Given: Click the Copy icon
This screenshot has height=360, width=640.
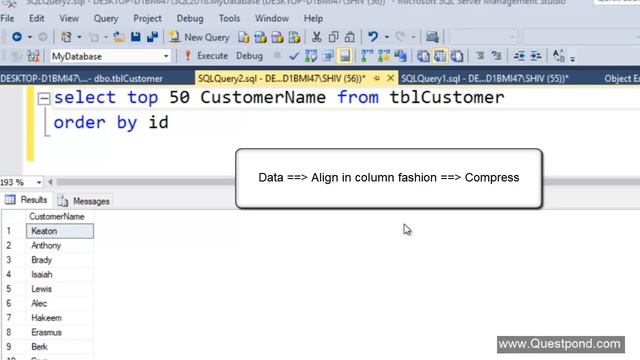Looking at the screenshot, I should [333, 37].
